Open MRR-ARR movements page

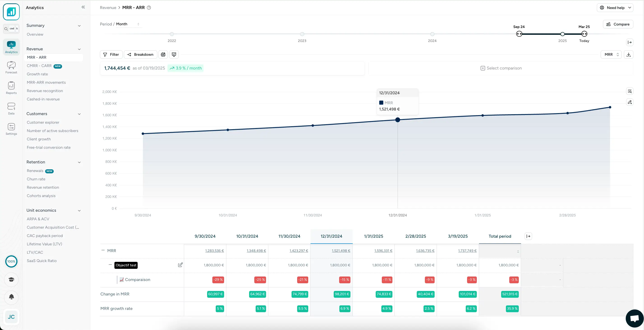[x=46, y=82]
